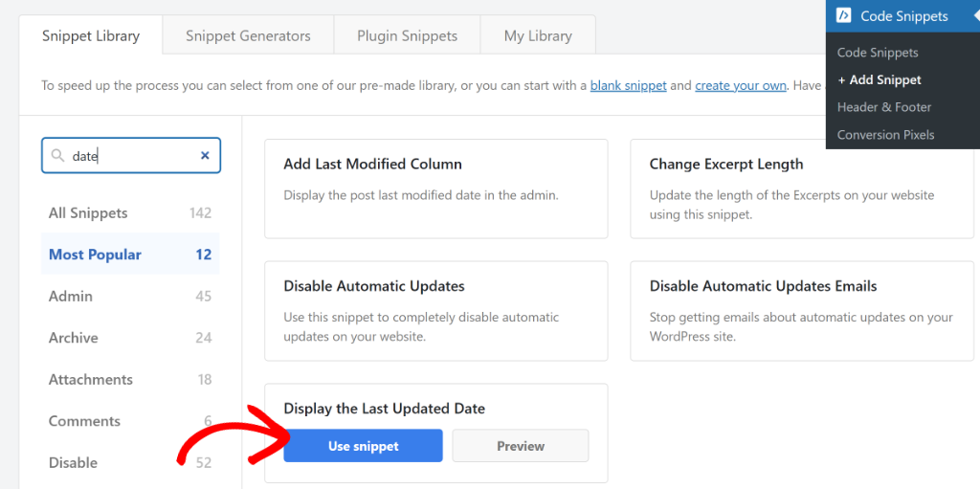Open Header & Footer menu item
Viewport: 980px width, 489px height.
click(884, 107)
